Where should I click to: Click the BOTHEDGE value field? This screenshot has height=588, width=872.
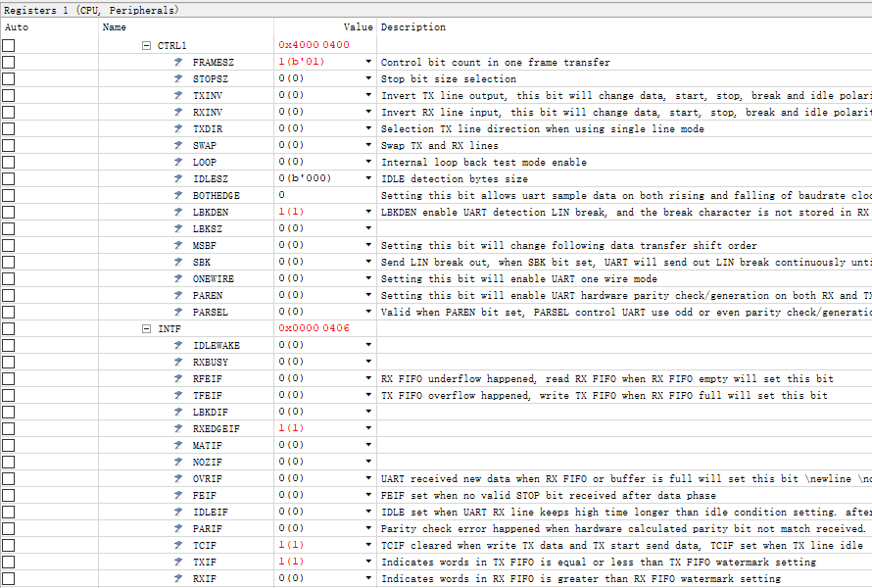tap(324, 195)
